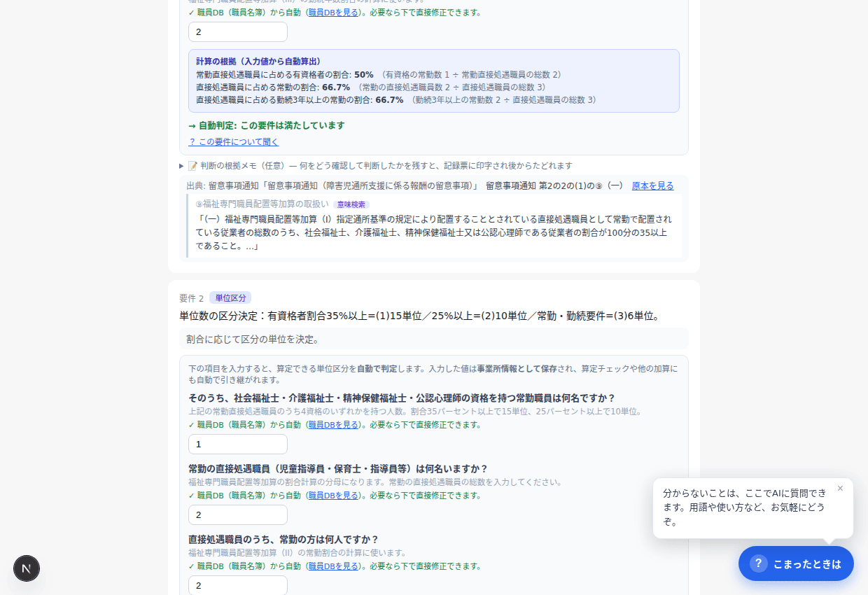Open the 原本を見る source link
The width and height of the screenshot is (868, 595).
tap(652, 185)
